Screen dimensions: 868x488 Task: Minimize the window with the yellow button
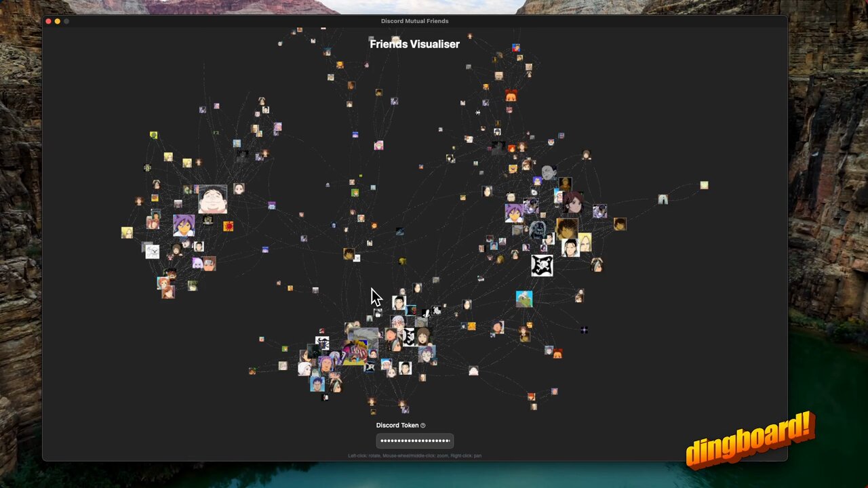click(58, 22)
